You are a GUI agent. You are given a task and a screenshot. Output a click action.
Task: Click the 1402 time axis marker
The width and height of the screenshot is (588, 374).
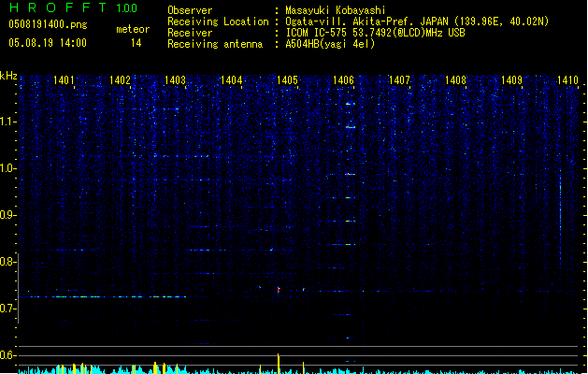point(120,80)
